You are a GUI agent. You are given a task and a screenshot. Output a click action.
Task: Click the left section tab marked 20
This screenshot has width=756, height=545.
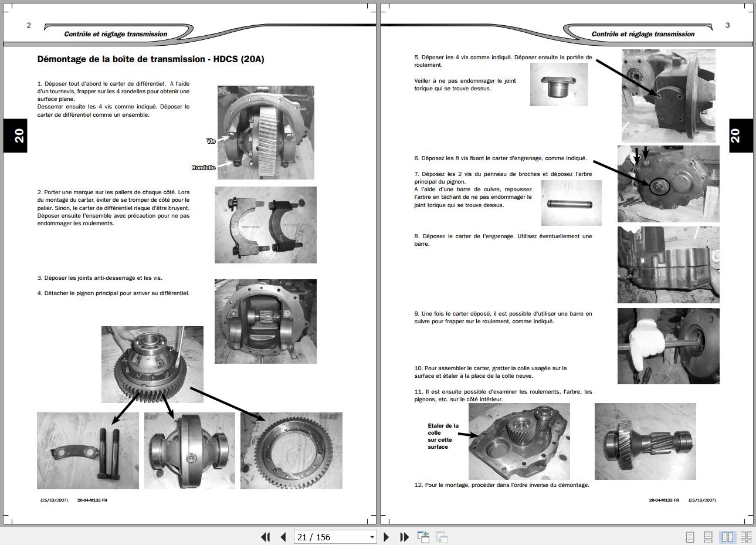pyautogui.click(x=15, y=136)
